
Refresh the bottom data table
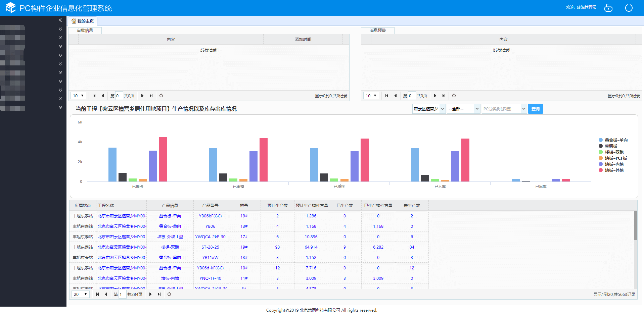169,294
